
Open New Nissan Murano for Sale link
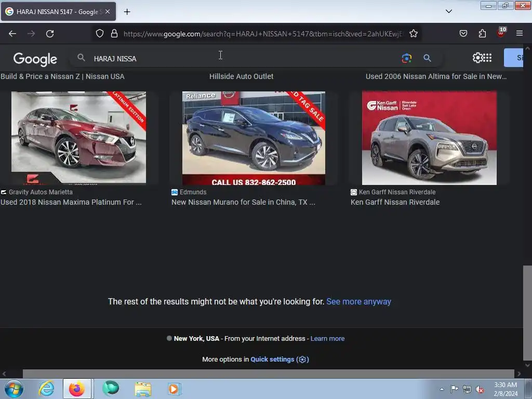tap(243, 202)
